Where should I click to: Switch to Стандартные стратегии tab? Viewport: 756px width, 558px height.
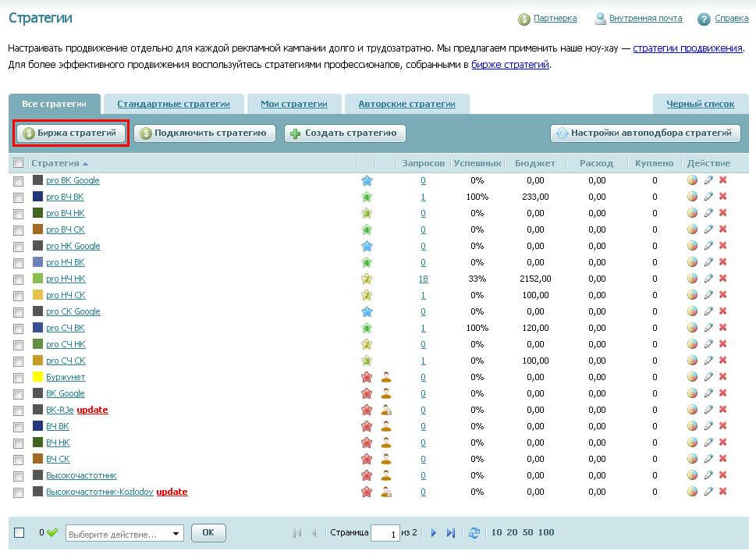(173, 104)
